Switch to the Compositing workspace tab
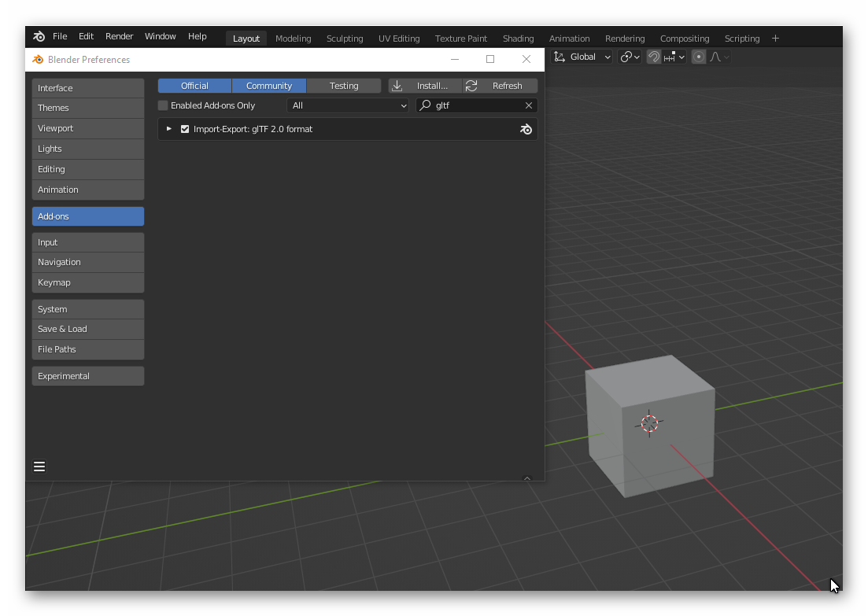The width and height of the screenshot is (868, 616). coord(684,39)
